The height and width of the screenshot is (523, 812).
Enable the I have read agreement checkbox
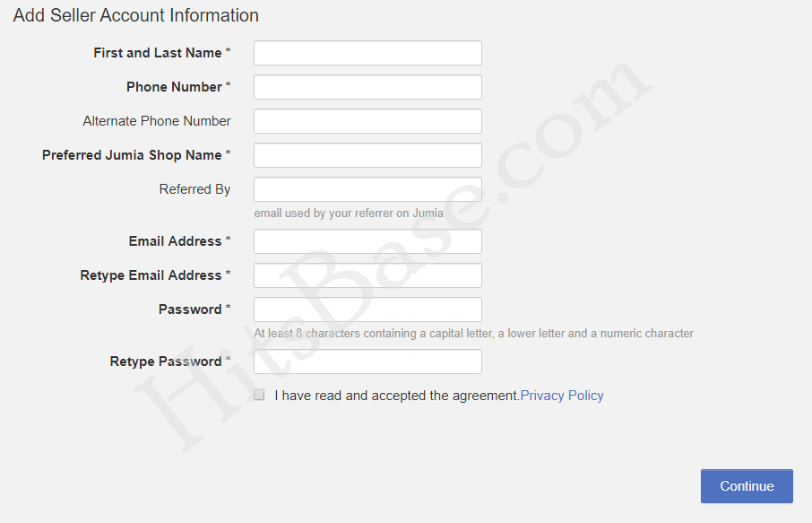(x=259, y=395)
